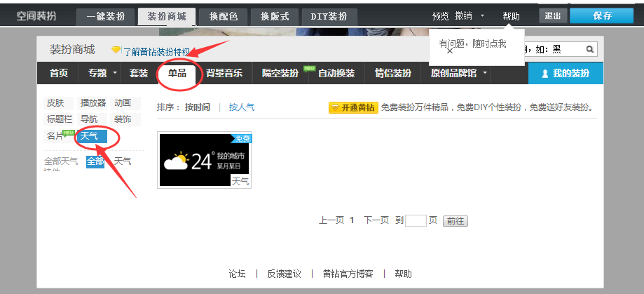Open the 反馈建议 footer link
The height and width of the screenshot is (294, 644).
285,274
